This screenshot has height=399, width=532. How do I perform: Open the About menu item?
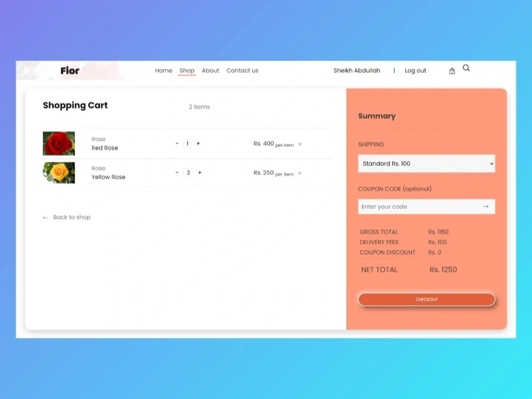[x=210, y=71]
